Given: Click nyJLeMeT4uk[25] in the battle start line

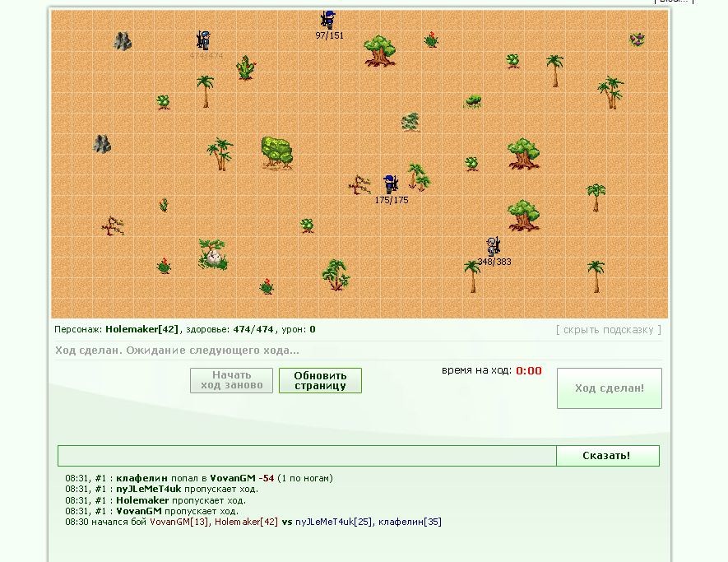Looking at the screenshot, I should click(334, 522).
